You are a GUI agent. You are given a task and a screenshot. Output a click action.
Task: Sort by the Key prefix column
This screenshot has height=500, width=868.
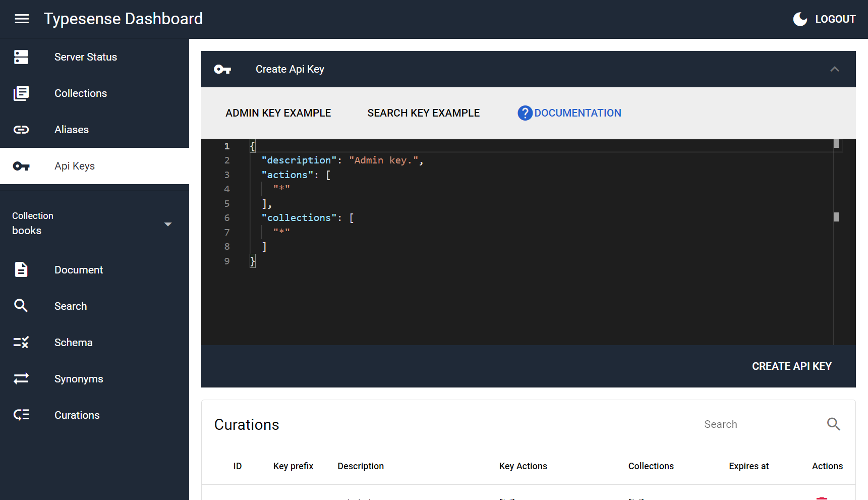coord(293,466)
